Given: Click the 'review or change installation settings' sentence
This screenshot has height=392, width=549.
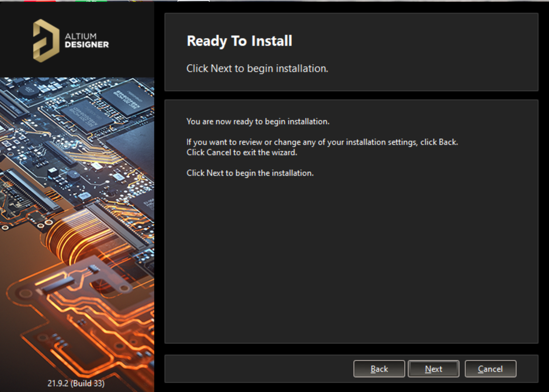Looking at the screenshot, I should (x=322, y=142).
